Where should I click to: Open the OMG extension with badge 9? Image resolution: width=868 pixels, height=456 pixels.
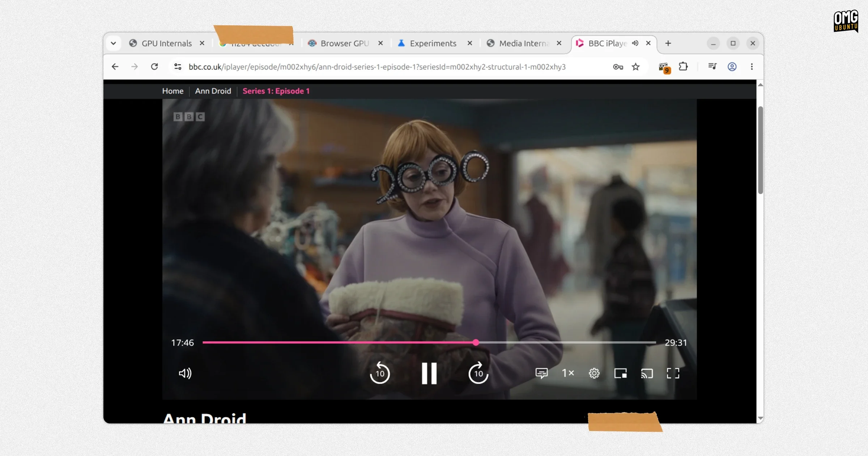pyautogui.click(x=664, y=67)
